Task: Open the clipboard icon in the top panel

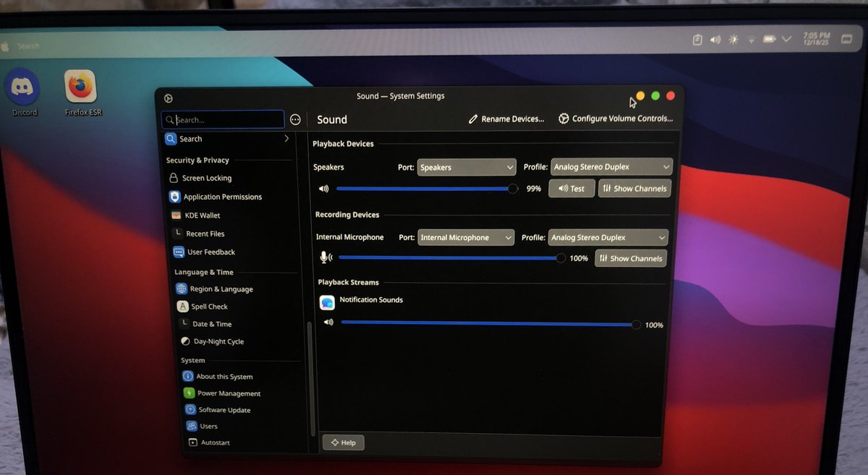Action: pyautogui.click(x=697, y=40)
